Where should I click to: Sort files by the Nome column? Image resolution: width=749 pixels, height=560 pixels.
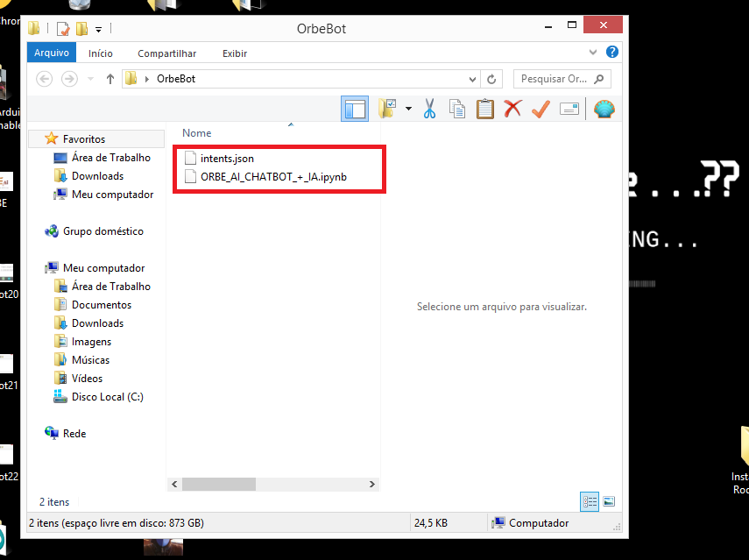click(x=197, y=133)
